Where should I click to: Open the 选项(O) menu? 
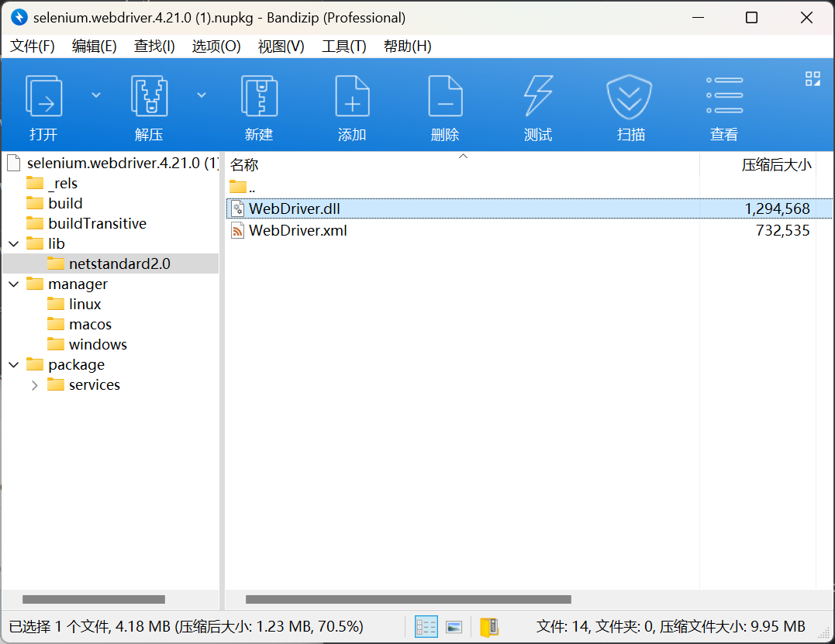click(216, 46)
